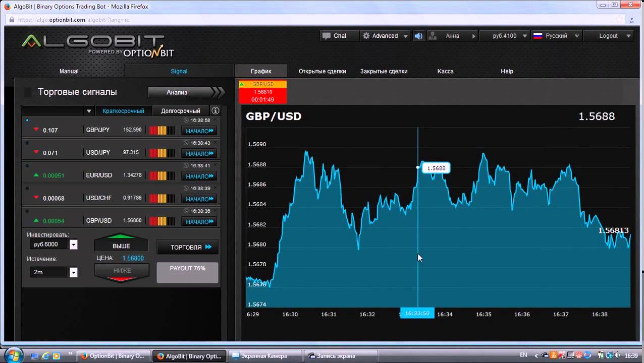Dismiss the GBP/JPY signal row
This screenshot has width=644, height=363.
pyautogui.click(x=216, y=120)
